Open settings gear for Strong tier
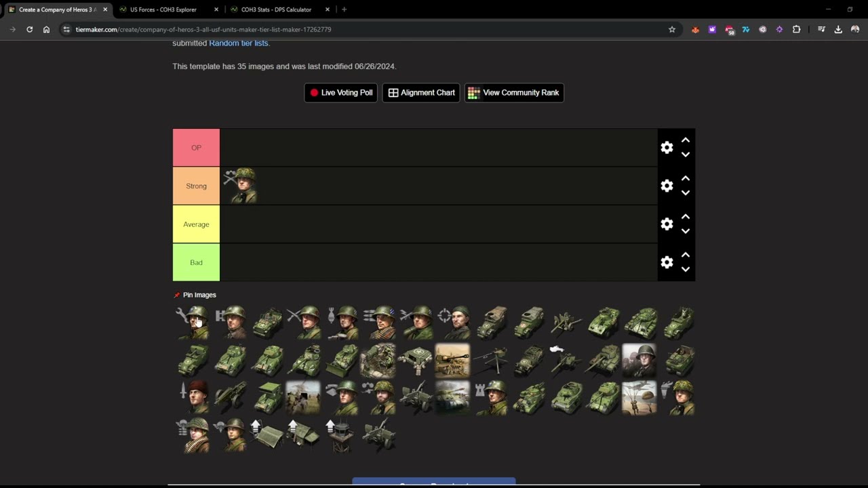868x488 pixels. (x=667, y=186)
